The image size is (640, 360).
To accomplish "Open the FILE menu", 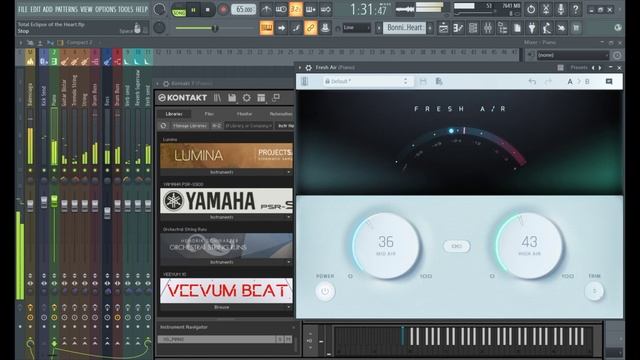I will click(x=23, y=9).
